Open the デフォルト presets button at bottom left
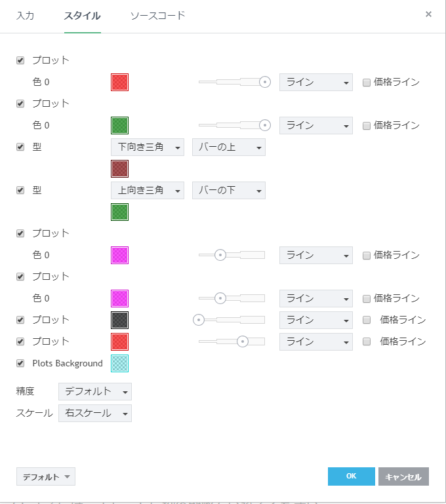This screenshot has width=446, height=504. pyautogui.click(x=46, y=476)
